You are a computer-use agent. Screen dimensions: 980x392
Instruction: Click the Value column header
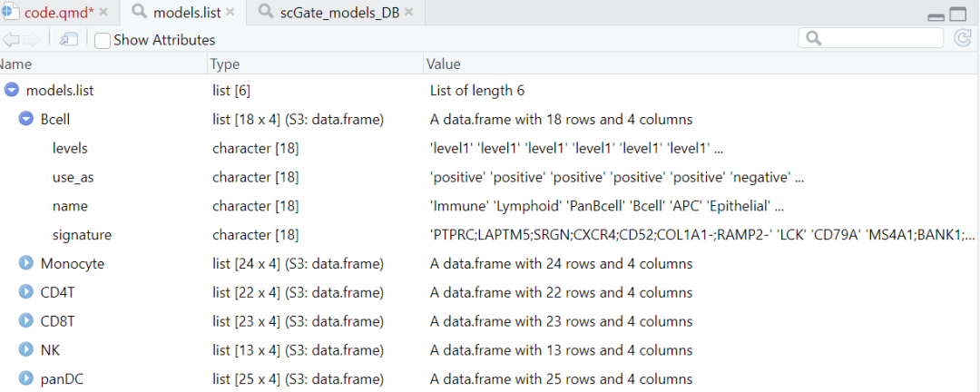pyautogui.click(x=445, y=64)
